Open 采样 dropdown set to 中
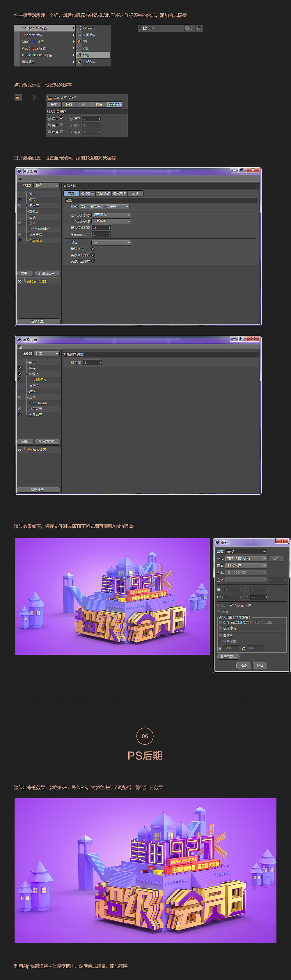This screenshot has height=980, width=291. pyautogui.click(x=111, y=243)
